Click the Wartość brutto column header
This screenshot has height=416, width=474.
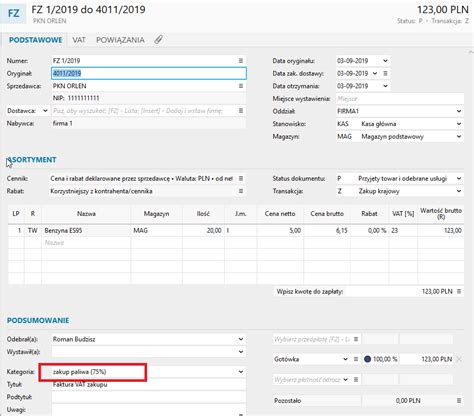[x=441, y=214]
